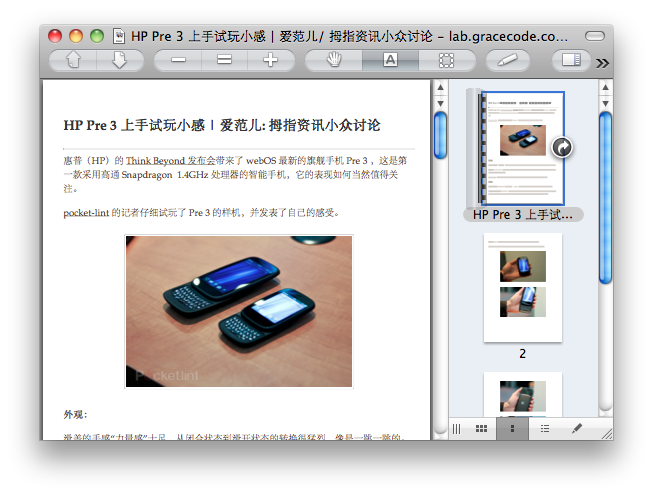This screenshot has height=495, width=653.
Task: Close the window with red button
Action: click(x=55, y=36)
